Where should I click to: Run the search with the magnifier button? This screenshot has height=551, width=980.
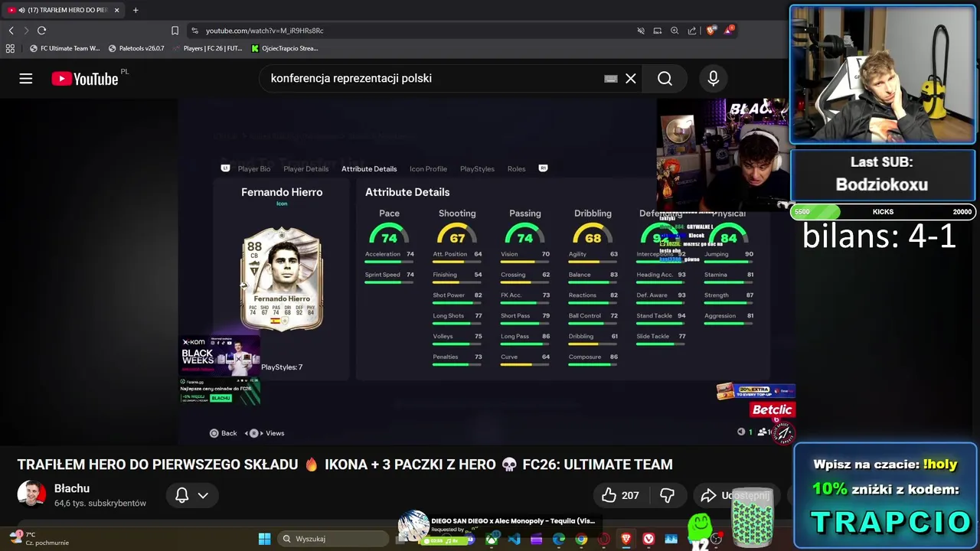click(665, 78)
